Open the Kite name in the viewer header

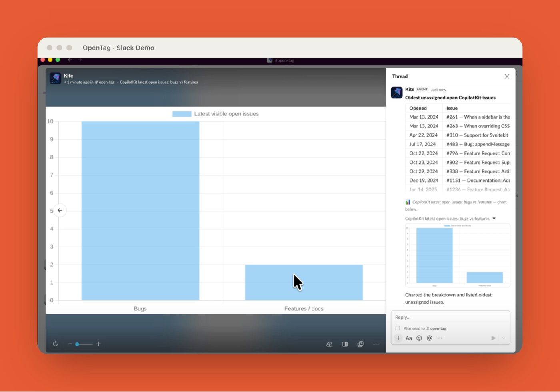[68, 76]
